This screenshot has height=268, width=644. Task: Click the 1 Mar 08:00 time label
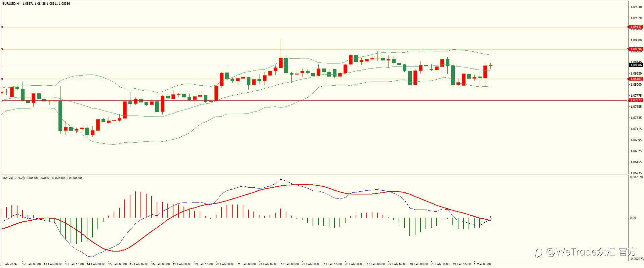[x=482, y=264]
